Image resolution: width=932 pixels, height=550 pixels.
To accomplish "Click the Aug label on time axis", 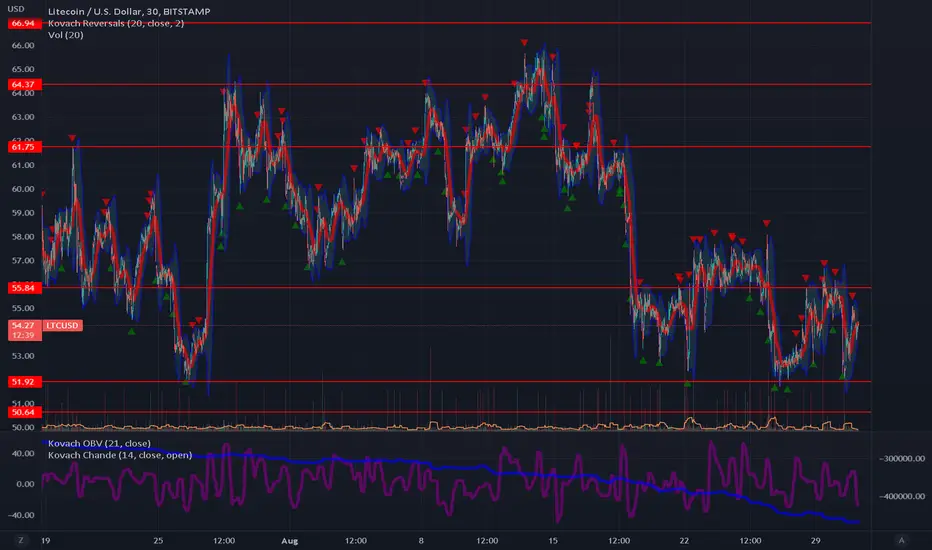I will pyautogui.click(x=289, y=540).
